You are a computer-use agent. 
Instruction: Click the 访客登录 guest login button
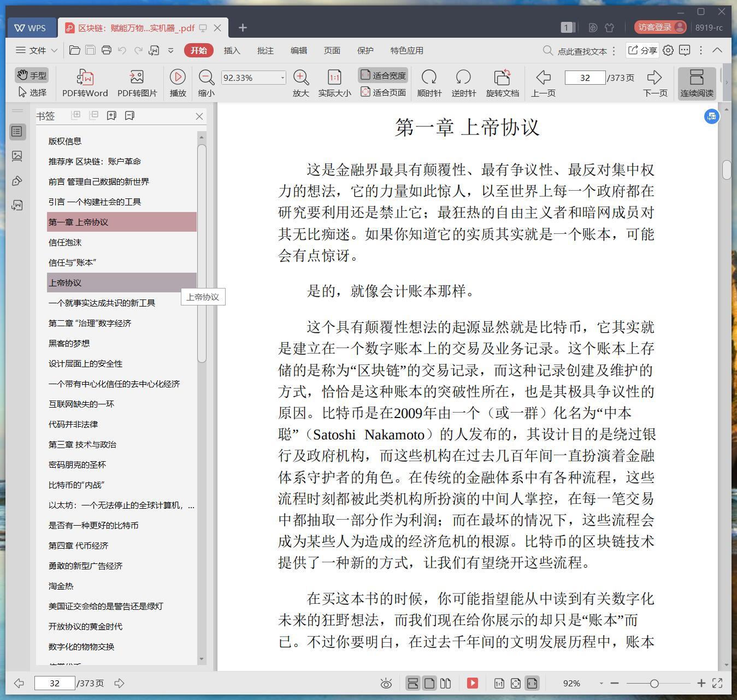(x=660, y=27)
